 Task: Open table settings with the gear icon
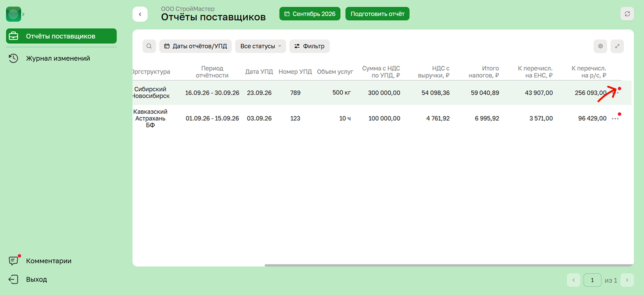pos(600,46)
